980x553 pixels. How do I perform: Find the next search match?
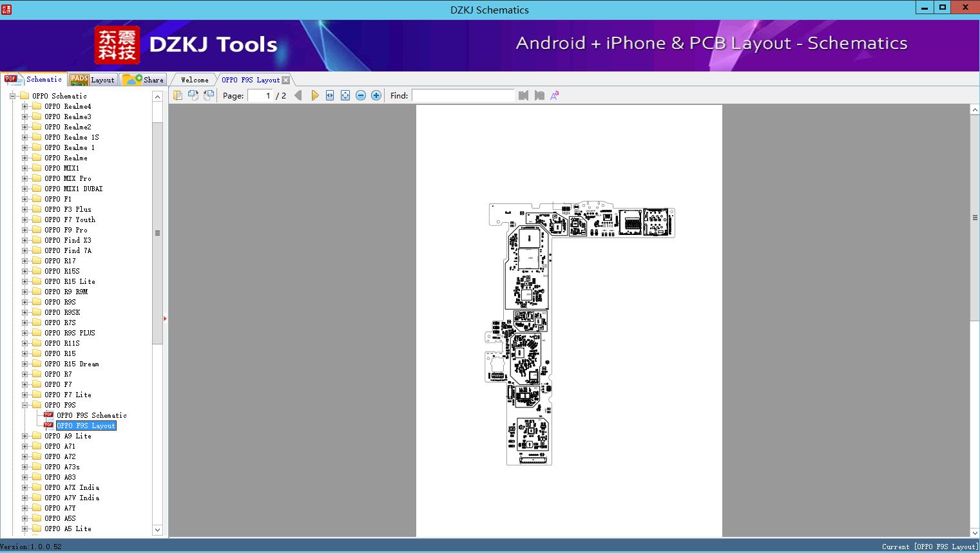coord(539,95)
